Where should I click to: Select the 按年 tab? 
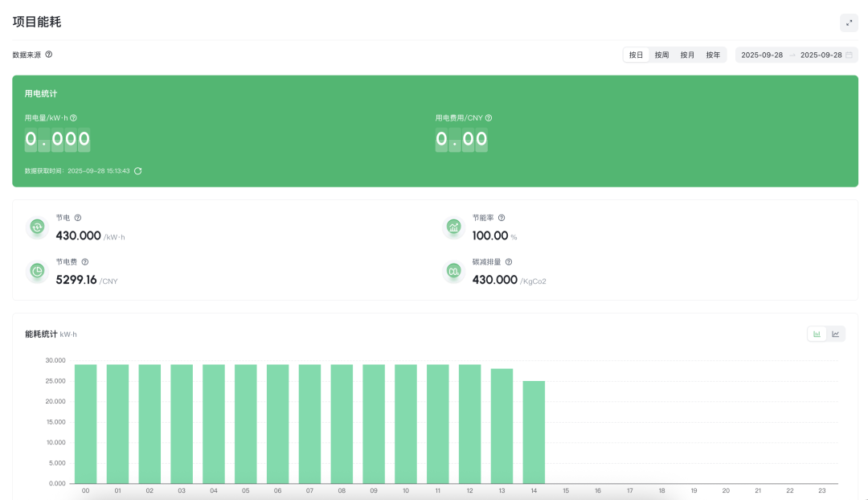pyautogui.click(x=713, y=55)
